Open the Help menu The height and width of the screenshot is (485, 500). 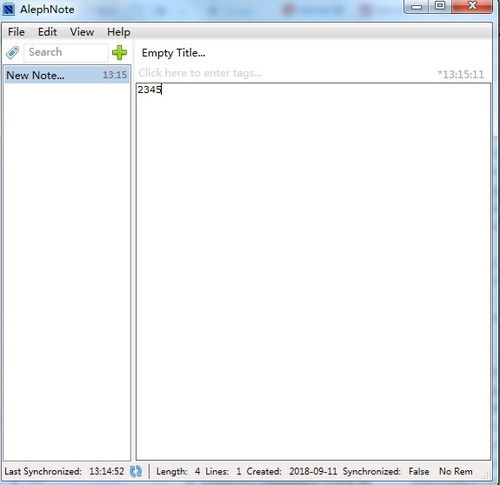(118, 32)
